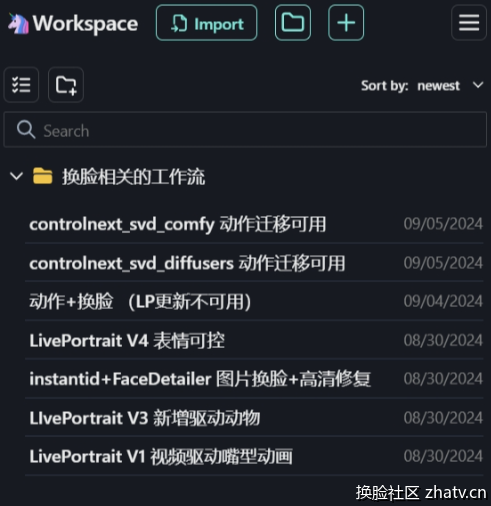The width and height of the screenshot is (491, 506).
Task: Create new workflow with plus button
Action: 346,23
